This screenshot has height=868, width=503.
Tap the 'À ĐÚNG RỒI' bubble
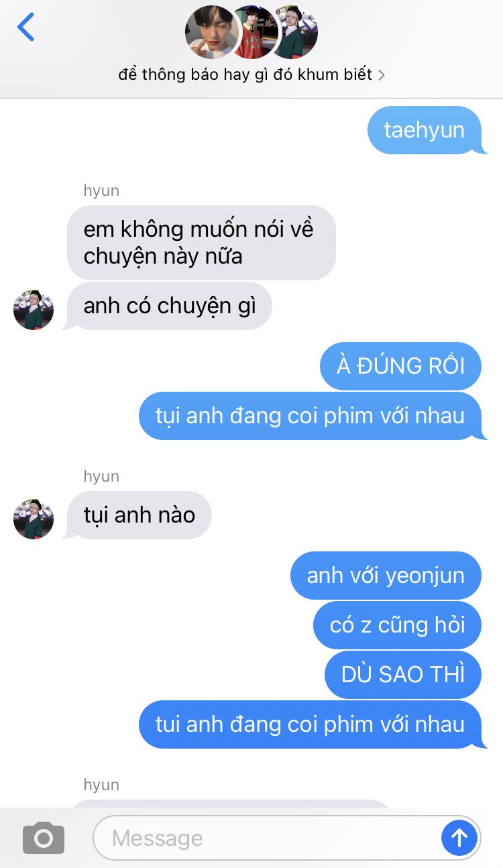click(x=400, y=366)
